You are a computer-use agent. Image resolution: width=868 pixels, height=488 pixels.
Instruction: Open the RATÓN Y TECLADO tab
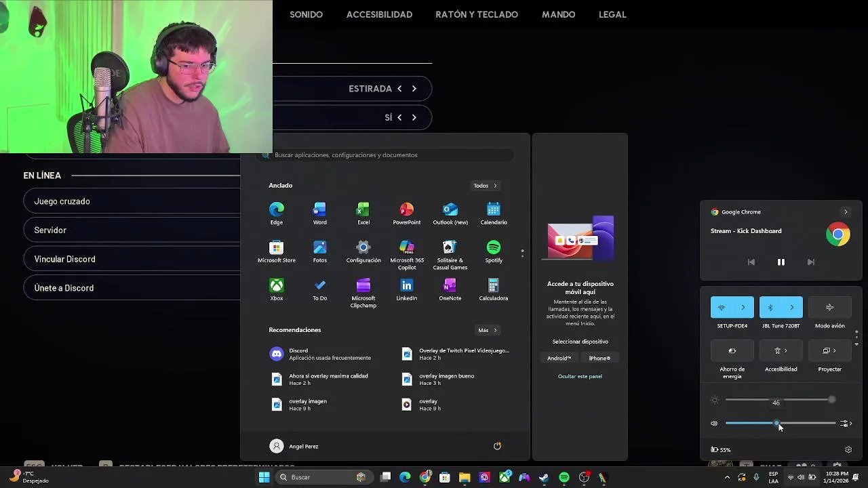tap(477, 14)
